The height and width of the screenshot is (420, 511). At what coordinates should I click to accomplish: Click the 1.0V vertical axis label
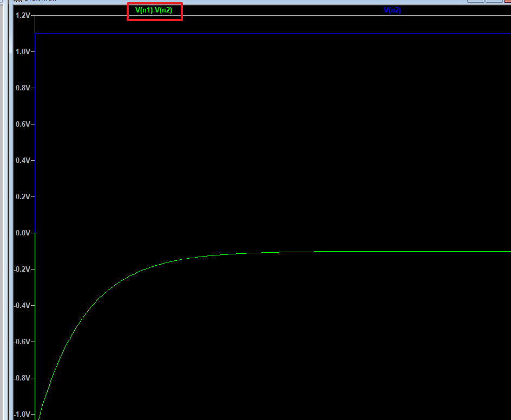23,51
